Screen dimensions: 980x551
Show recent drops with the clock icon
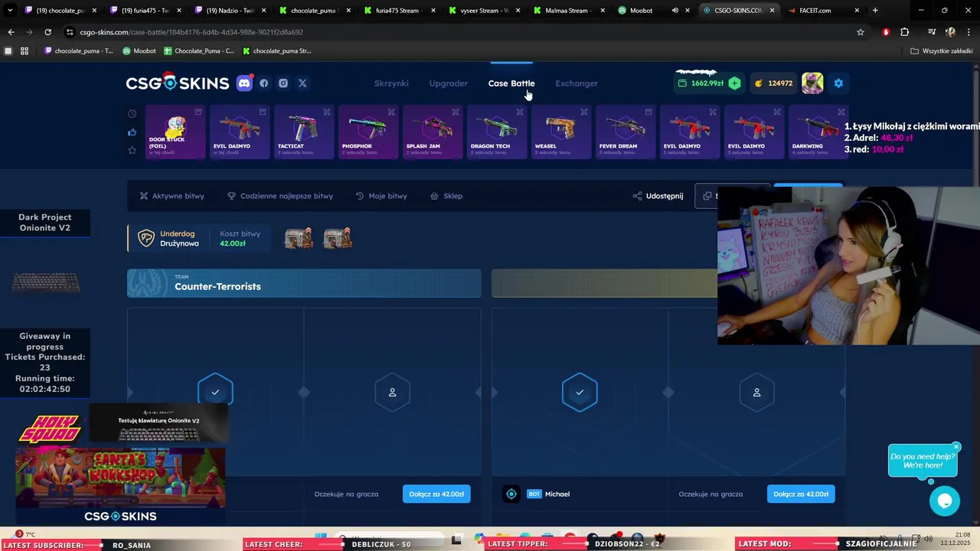pos(132,113)
